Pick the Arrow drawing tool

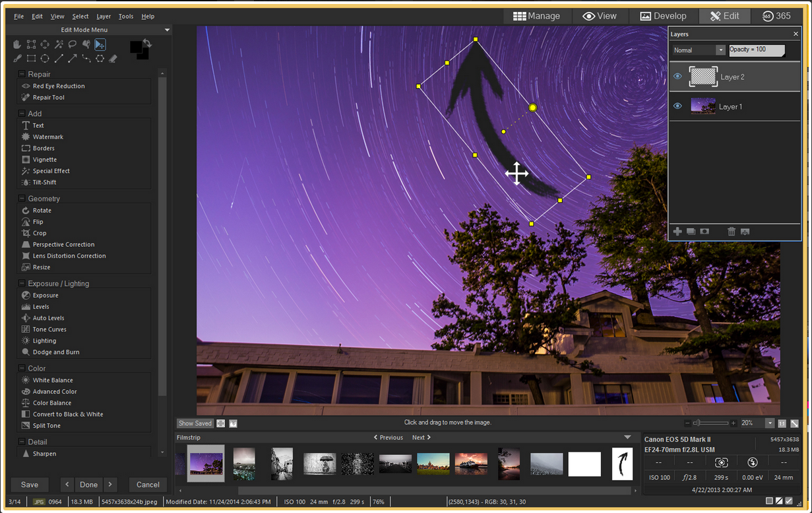pyautogui.click(x=73, y=58)
